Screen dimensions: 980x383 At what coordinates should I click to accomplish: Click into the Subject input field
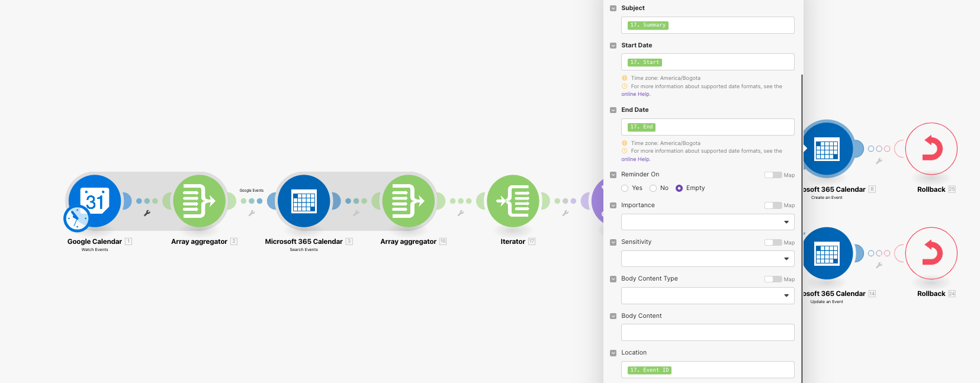pos(708,25)
